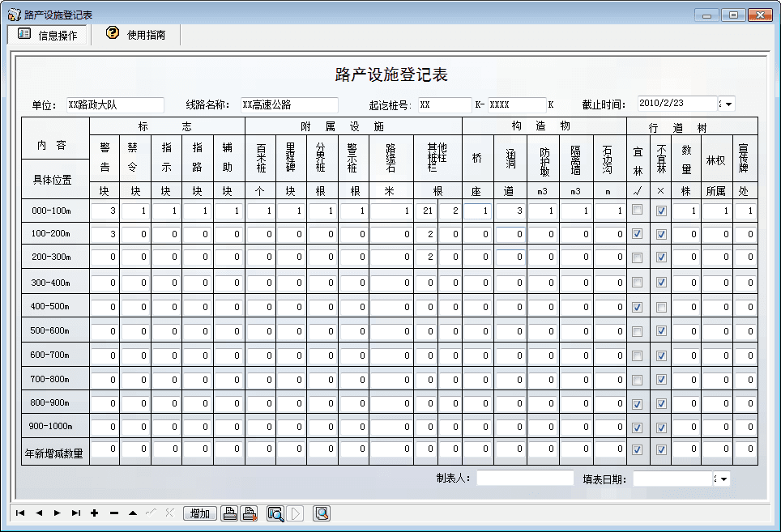Select the first printer icon to print
This screenshot has width=781, height=532.
228,513
